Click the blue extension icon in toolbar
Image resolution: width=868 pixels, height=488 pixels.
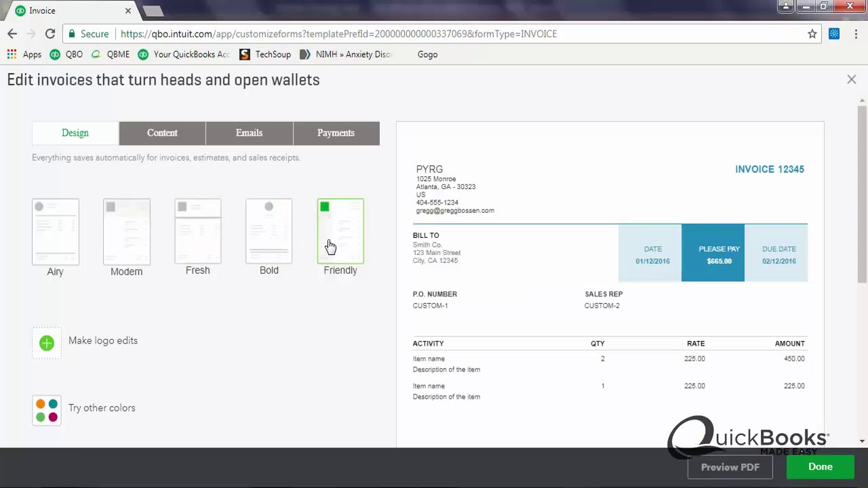[834, 34]
